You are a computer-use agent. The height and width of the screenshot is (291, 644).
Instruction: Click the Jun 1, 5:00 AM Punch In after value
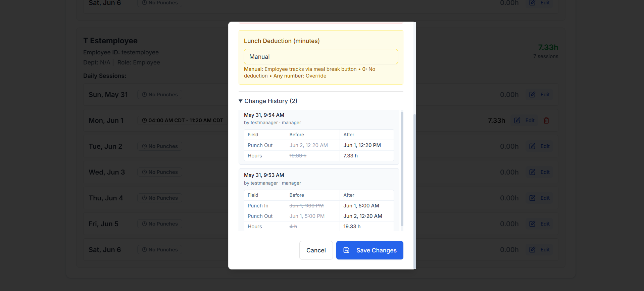[x=361, y=206]
